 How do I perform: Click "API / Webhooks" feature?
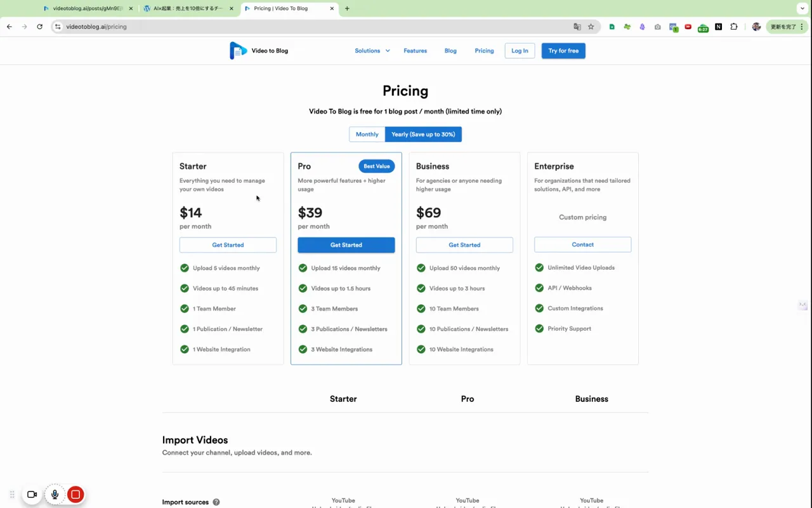[570, 288]
